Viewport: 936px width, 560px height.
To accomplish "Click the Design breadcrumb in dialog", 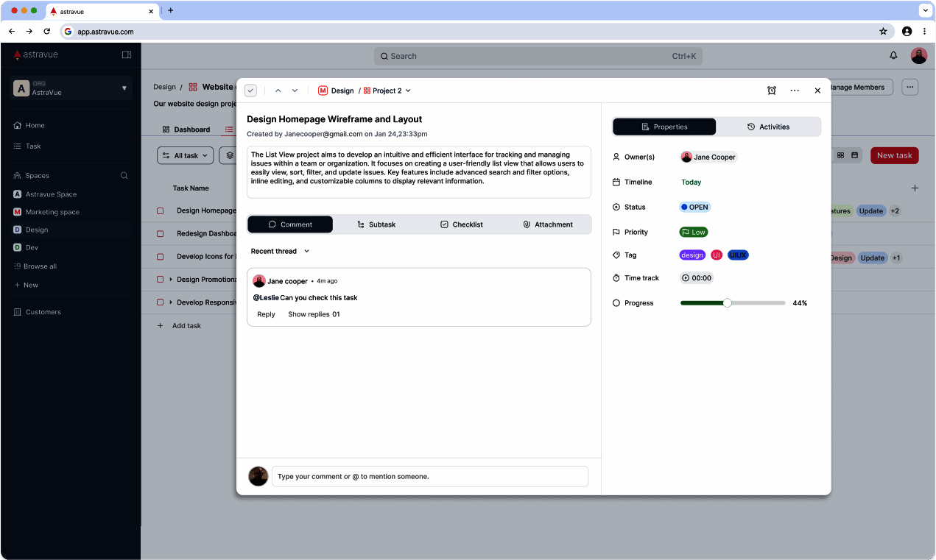I will point(336,91).
